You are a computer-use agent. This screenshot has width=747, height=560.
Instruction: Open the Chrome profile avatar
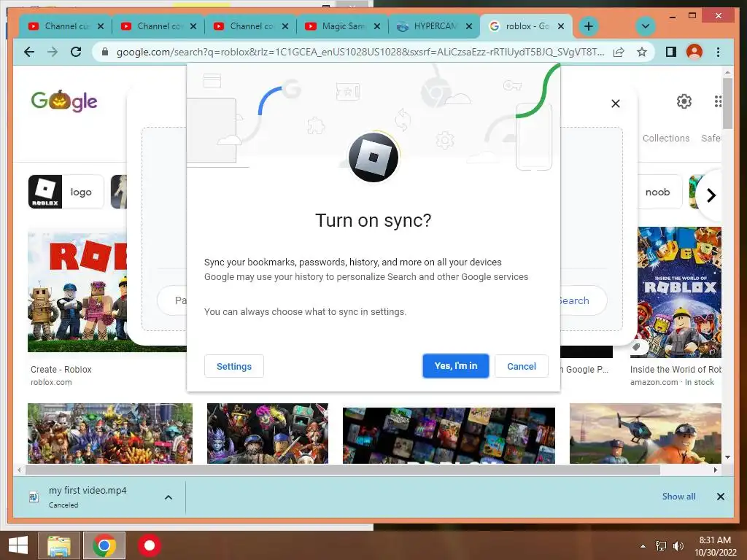coord(694,52)
